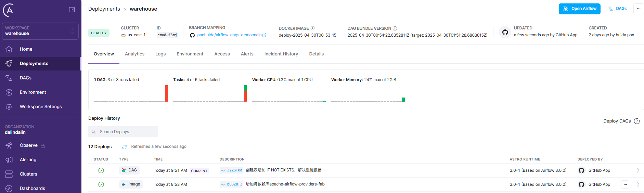Click the Image type badge
Viewport: 644px width, 193px height.
[131, 184]
